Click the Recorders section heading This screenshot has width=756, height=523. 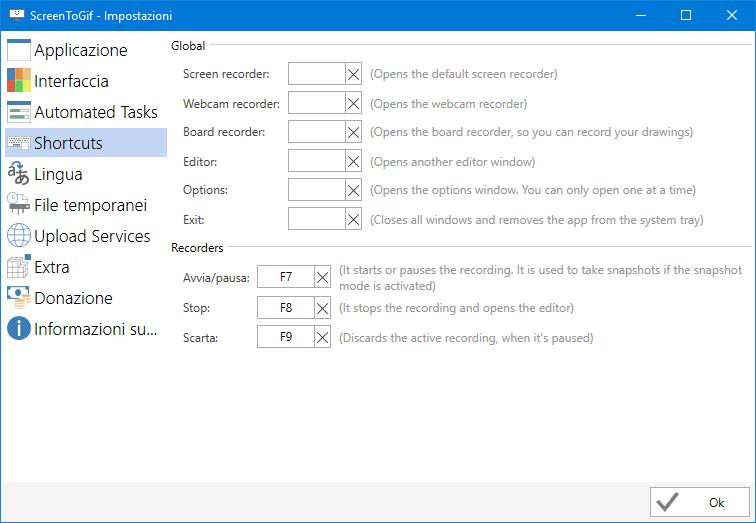pos(197,248)
